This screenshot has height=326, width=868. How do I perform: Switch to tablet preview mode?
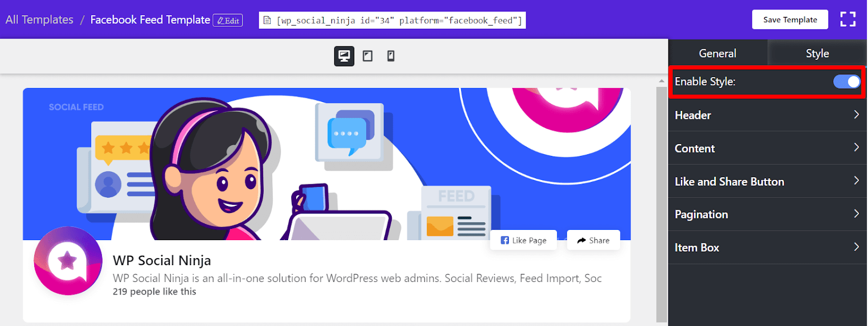click(368, 56)
